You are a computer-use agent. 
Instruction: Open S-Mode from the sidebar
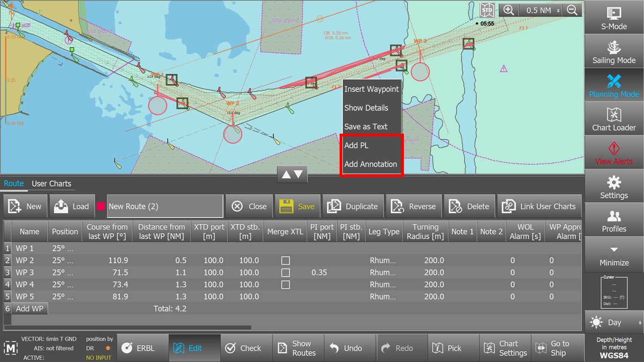[x=614, y=17]
